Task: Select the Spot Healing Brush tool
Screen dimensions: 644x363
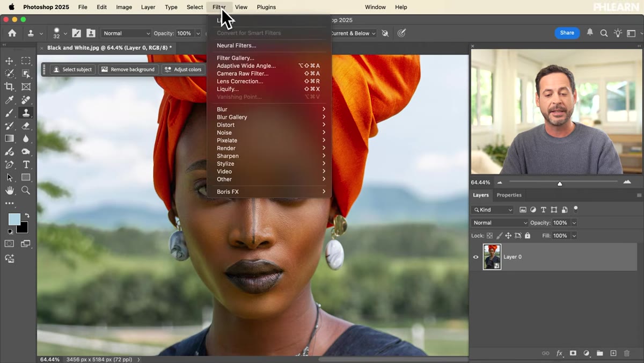Action: (26, 100)
